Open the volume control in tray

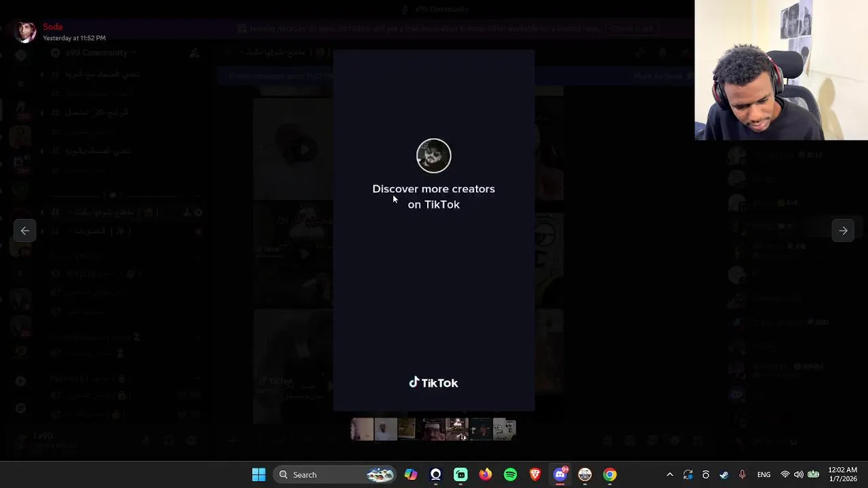799,474
